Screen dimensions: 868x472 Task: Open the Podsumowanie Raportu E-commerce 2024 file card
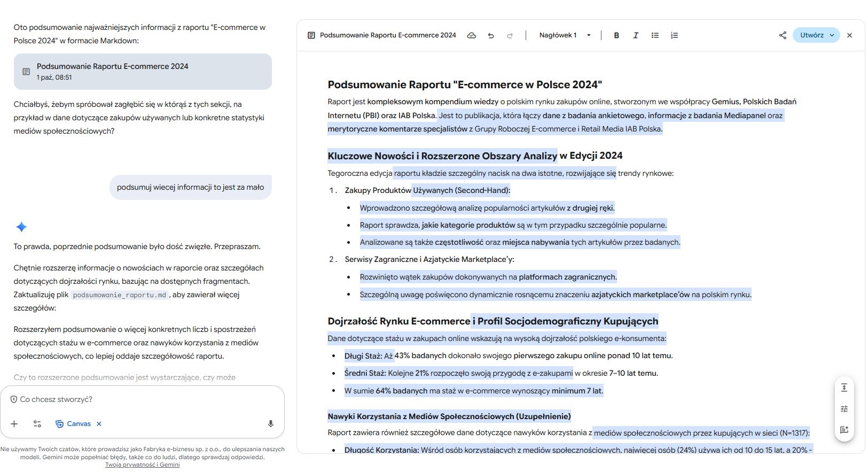click(x=143, y=72)
